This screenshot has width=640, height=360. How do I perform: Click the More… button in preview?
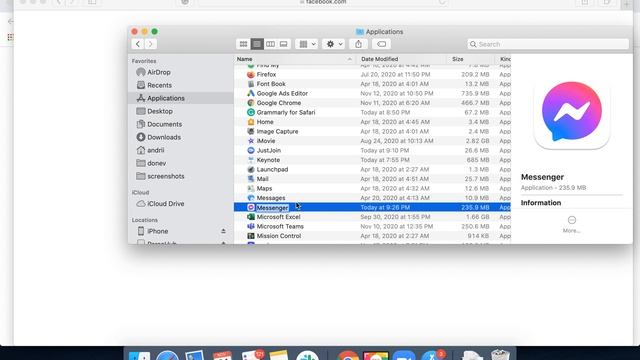pos(571,224)
